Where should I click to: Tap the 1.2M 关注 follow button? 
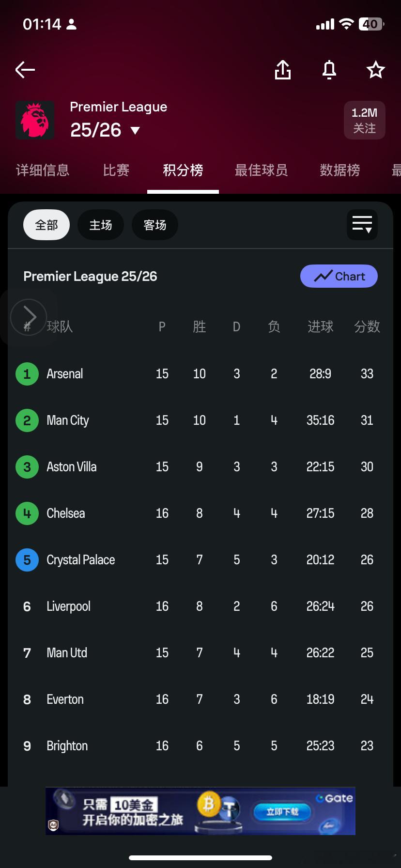[364, 120]
